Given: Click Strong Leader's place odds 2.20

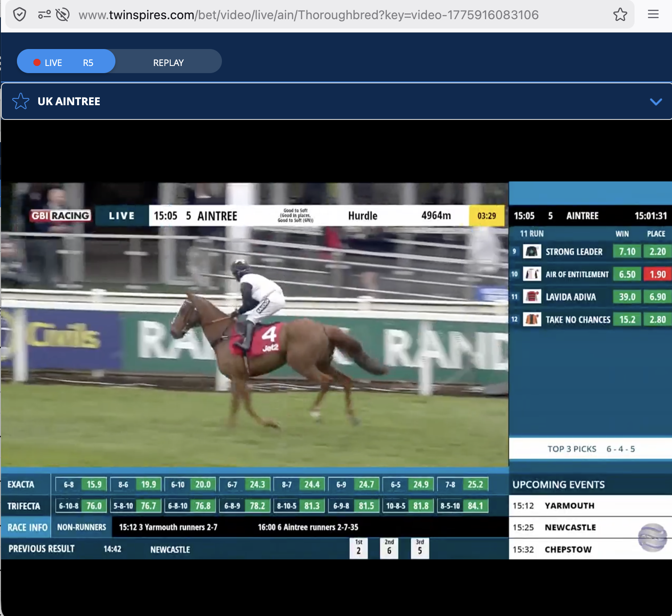Looking at the screenshot, I should click(657, 251).
